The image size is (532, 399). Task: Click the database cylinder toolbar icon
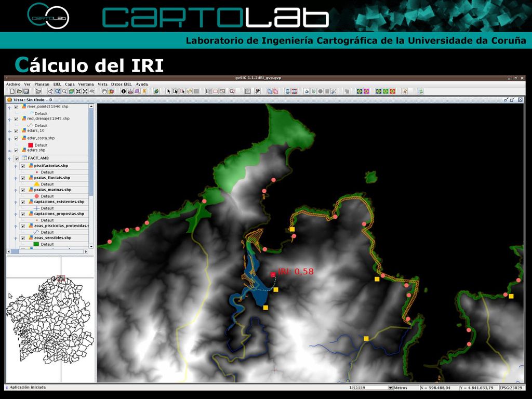coord(287,91)
